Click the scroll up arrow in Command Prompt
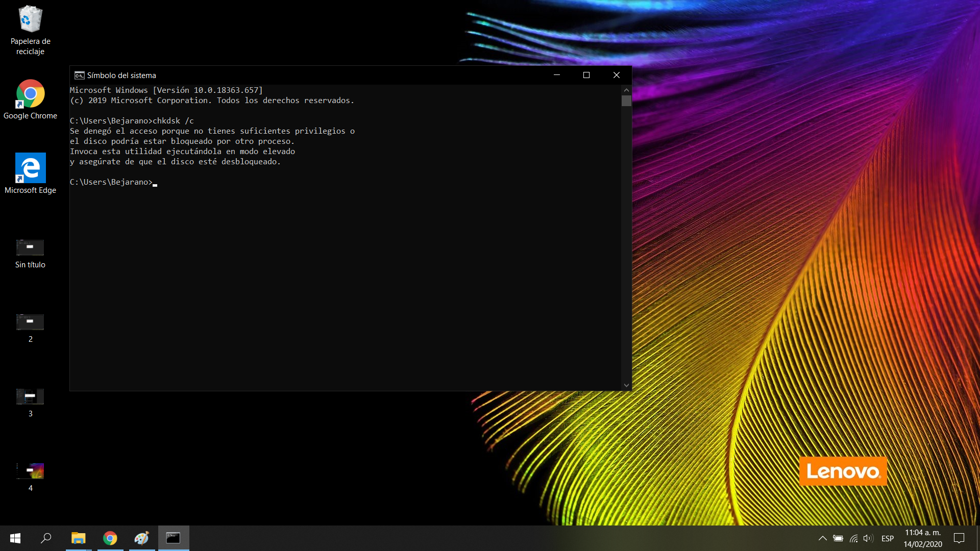Image resolution: width=980 pixels, height=551 pixels. pos(626,90)
